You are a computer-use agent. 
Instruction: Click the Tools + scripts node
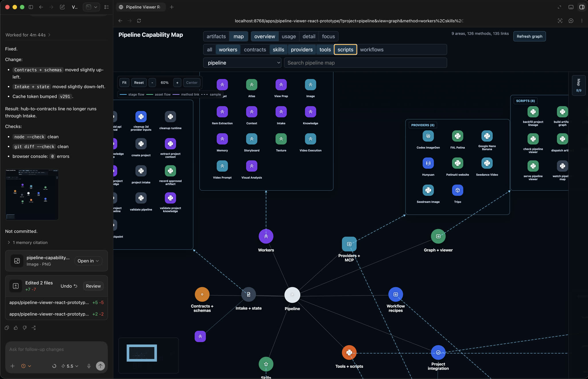[349, 353]
